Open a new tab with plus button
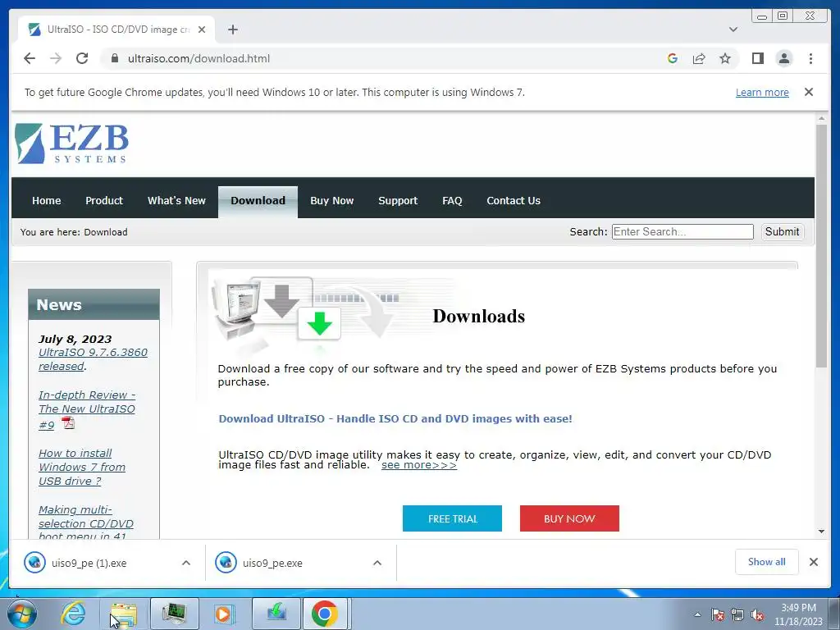The image size is (840, 630). click(232, 30)
